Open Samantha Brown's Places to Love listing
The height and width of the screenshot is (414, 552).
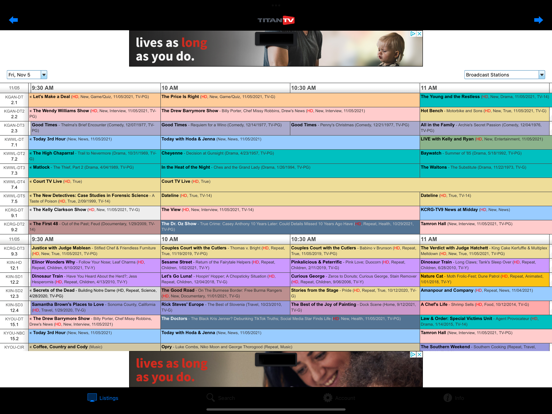pyautogui.click(x=95, y=308)
